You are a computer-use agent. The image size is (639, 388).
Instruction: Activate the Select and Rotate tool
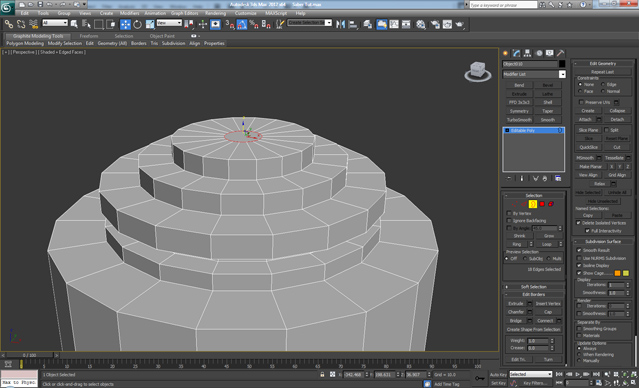click(x=138, y=24)
